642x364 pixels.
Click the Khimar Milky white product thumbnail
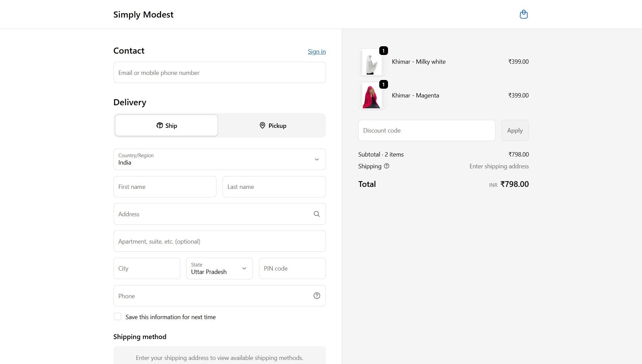[372, 61]
